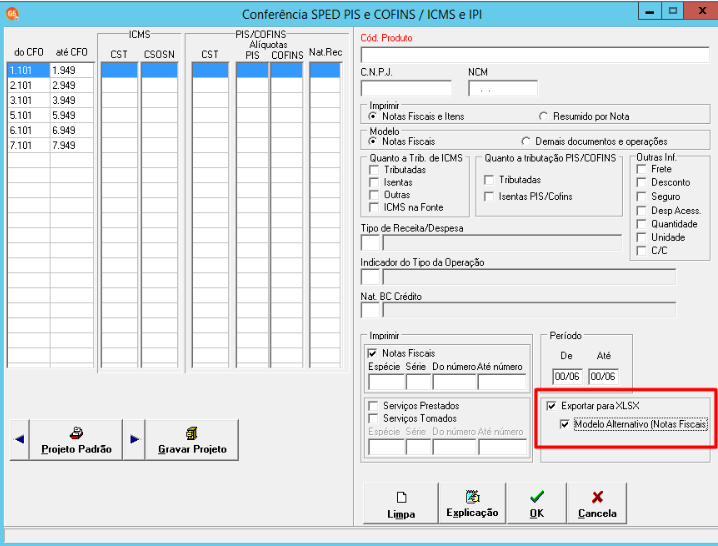This screenshot has height=546, width=718.
Task: Uncheck Exportar para XLSX
Action: [551, 406]
